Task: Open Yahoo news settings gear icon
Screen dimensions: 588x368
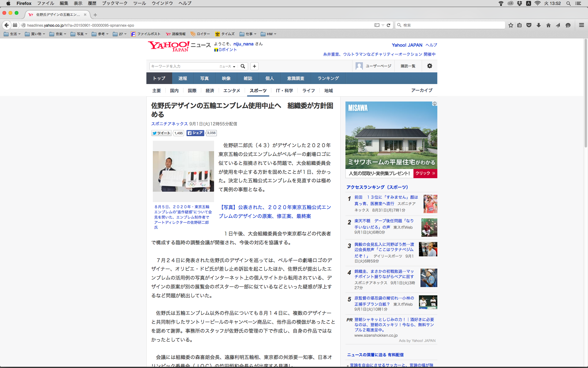Action: [429, 66]
